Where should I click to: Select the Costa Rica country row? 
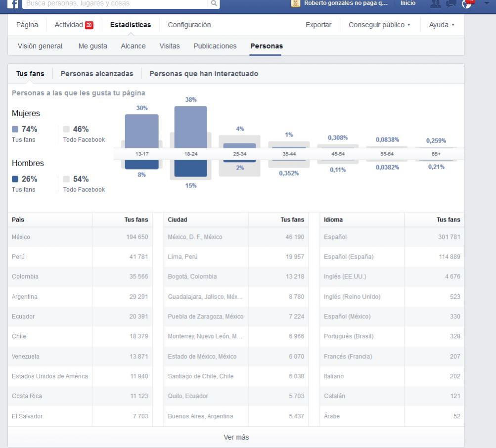tap(80, 396)
